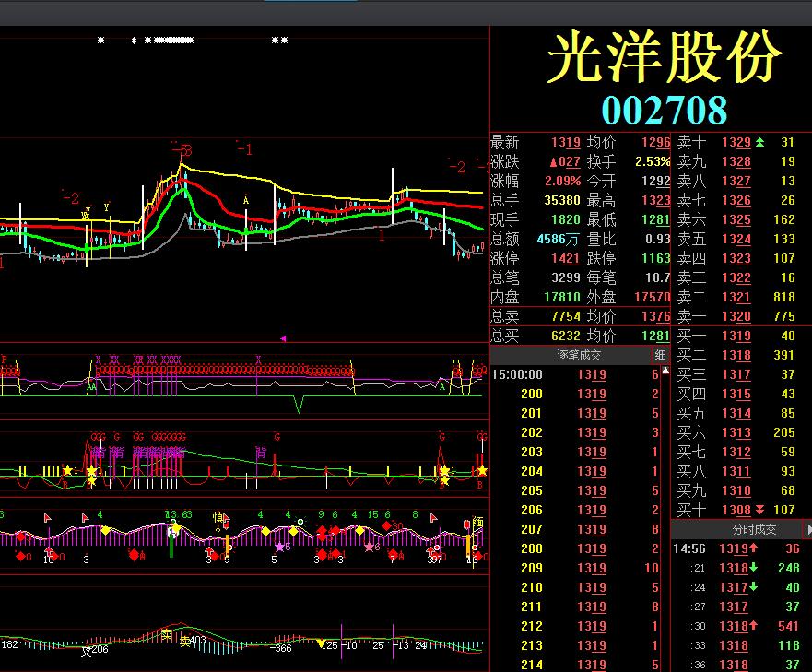812x672 pixels.
Task: Click the 内盘 value 17810
Action: coord(562,298)
